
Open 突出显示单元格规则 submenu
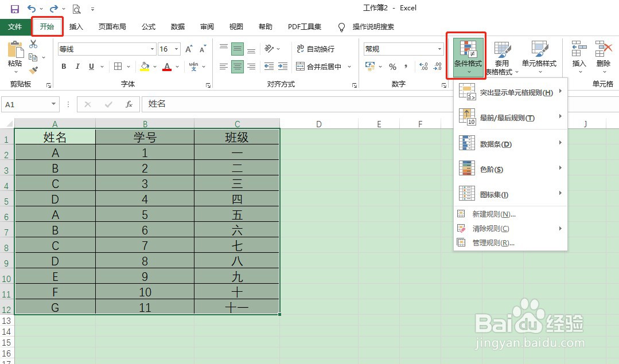coord(511,92)
